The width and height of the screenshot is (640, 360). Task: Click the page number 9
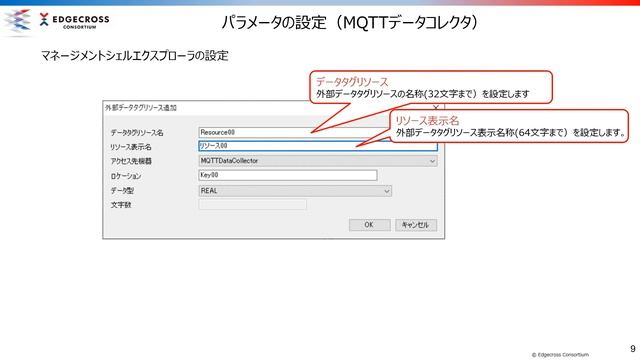click(633, 349)
